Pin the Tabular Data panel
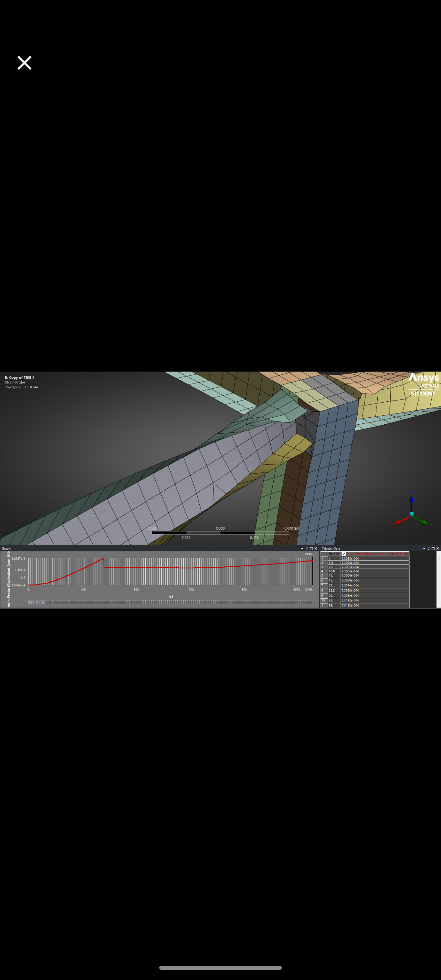The height and width of the screenshot is (980, 441). click(x=428, y=548)
